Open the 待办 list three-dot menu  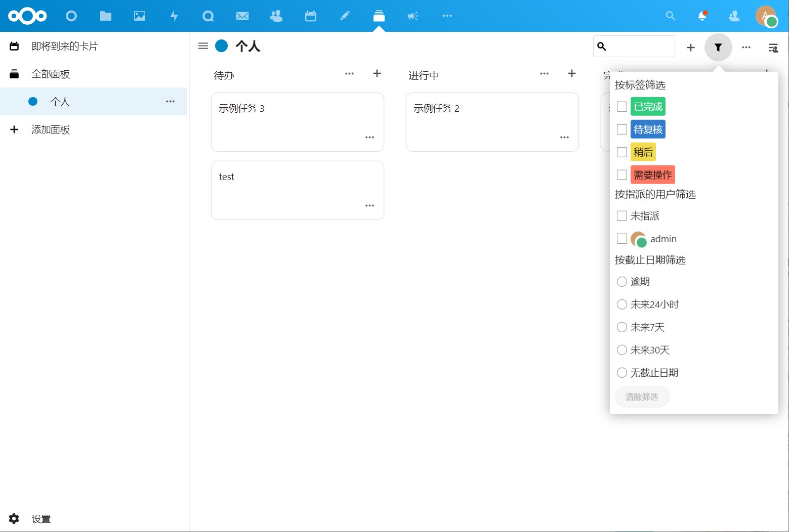pyautogui.click(x=349, y=74)
